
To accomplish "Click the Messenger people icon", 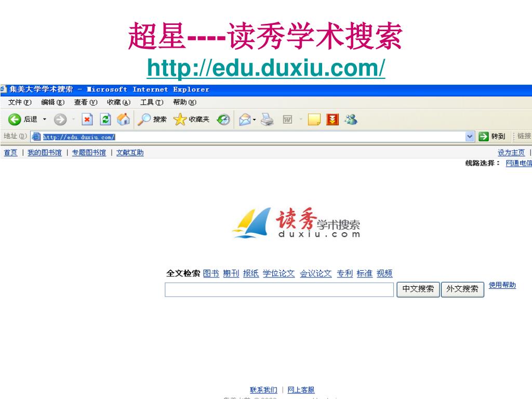I will [351, 119].
